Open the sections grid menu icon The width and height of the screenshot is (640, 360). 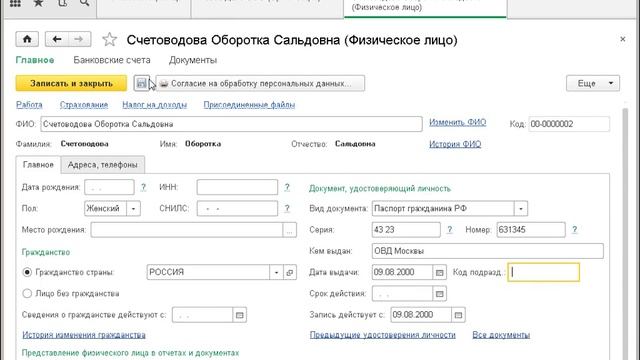click(15, 3)
